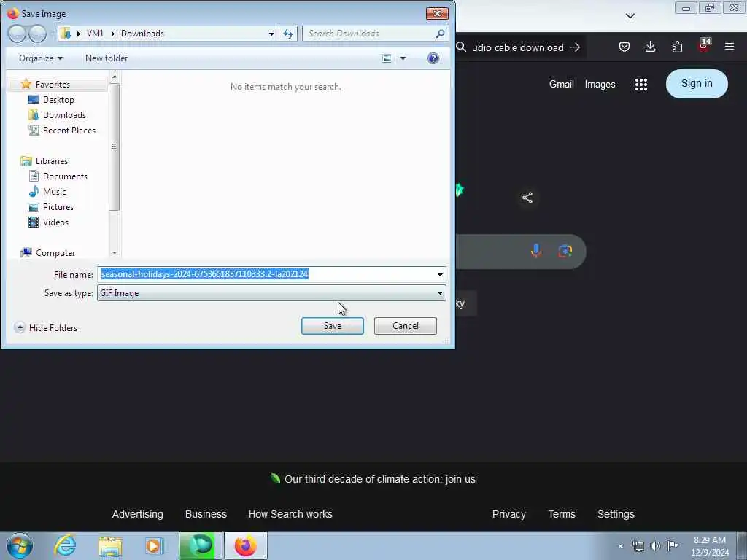
Task: Click the VM1 breadcrumb in the address bar
Action: (x=95, y=34)
